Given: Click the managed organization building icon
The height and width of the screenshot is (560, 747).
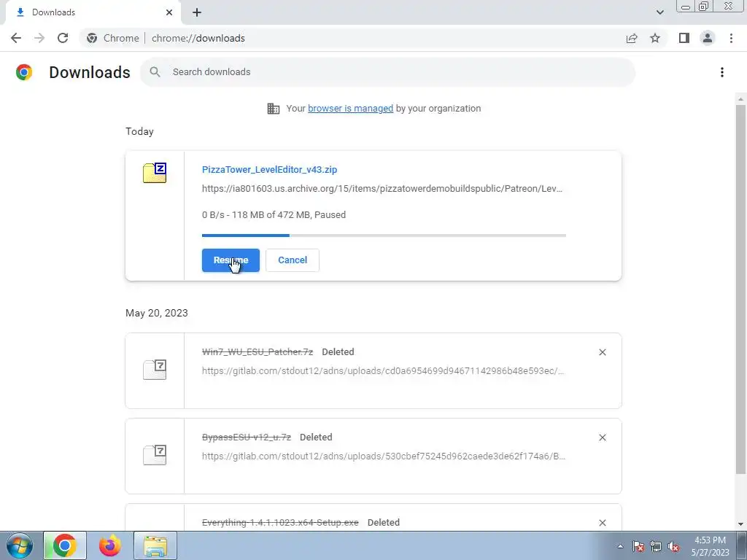Looking at the screenshot, I should 274,109.
